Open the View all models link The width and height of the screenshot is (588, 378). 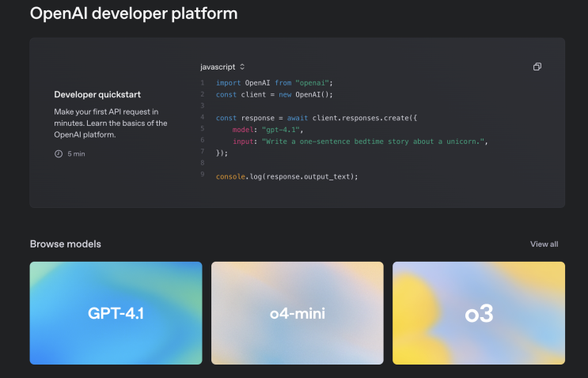click(544, 244)
